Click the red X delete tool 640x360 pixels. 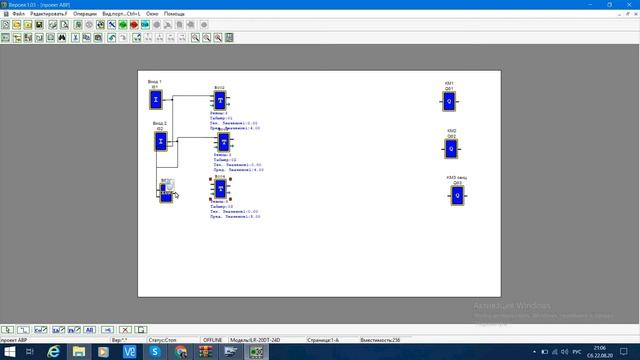click(x=125, y=329)
